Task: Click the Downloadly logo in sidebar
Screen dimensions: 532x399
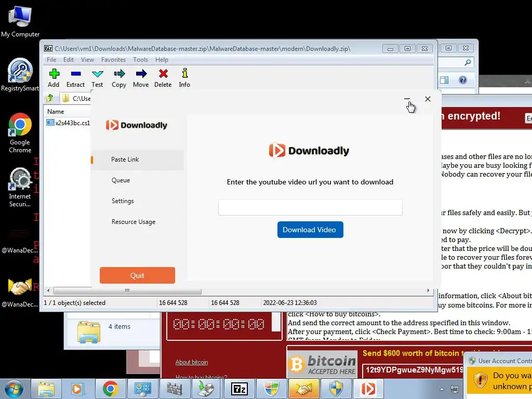Action: [137, 125]
